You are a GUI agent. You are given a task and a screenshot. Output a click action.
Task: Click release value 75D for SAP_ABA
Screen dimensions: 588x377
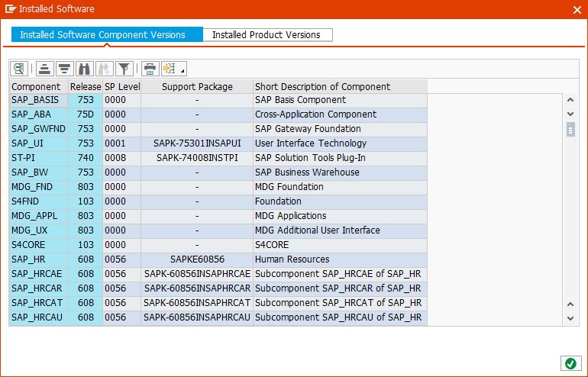86,114
